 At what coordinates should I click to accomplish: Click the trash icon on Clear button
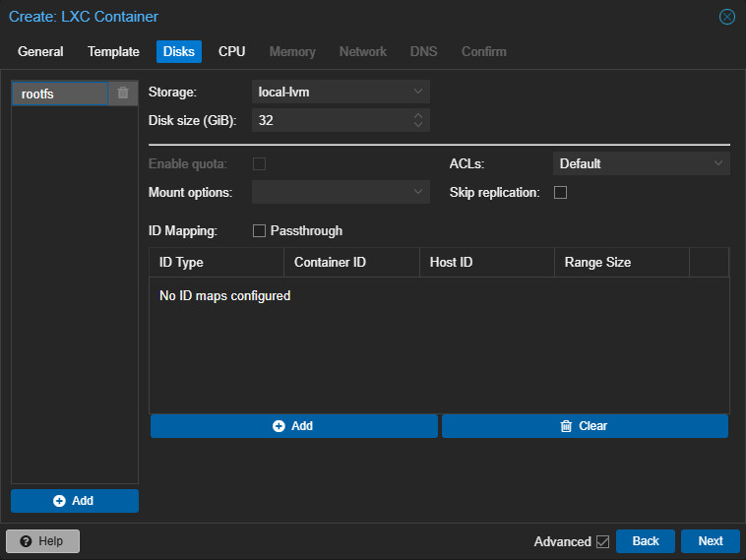coord(566,426)
